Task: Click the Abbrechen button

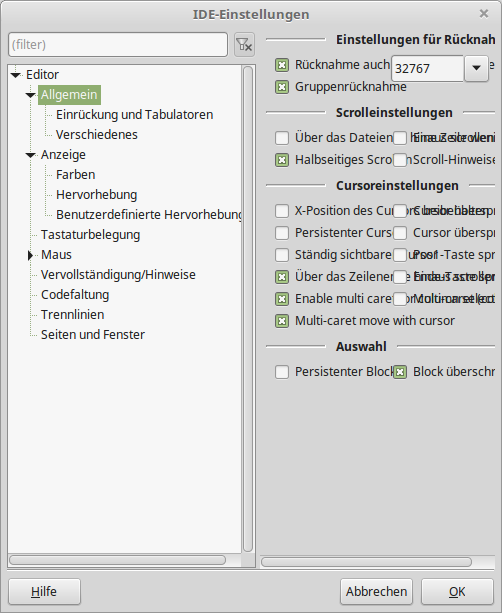Action: 376,591
